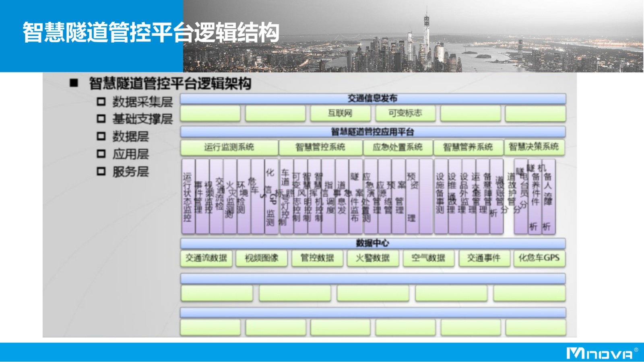Open the 运行监测系统 block
Image resolution: width=644 pixels, height=362 pixels.
229,147
